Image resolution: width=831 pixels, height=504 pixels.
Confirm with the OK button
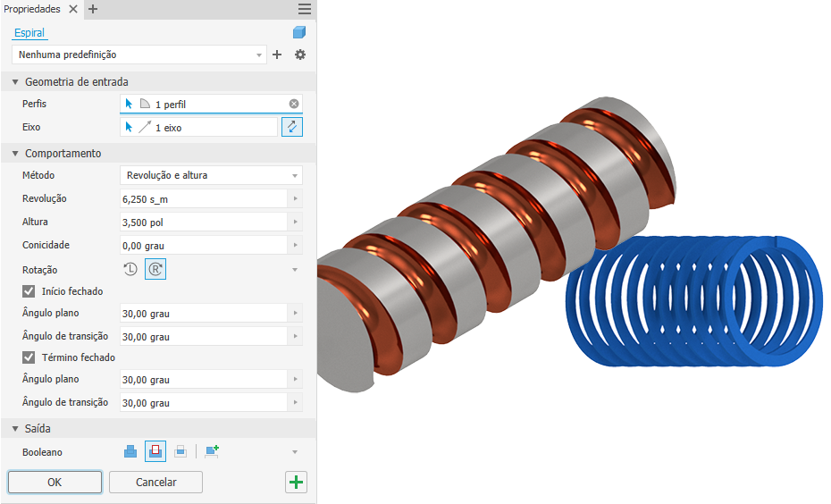pos(55,483)
